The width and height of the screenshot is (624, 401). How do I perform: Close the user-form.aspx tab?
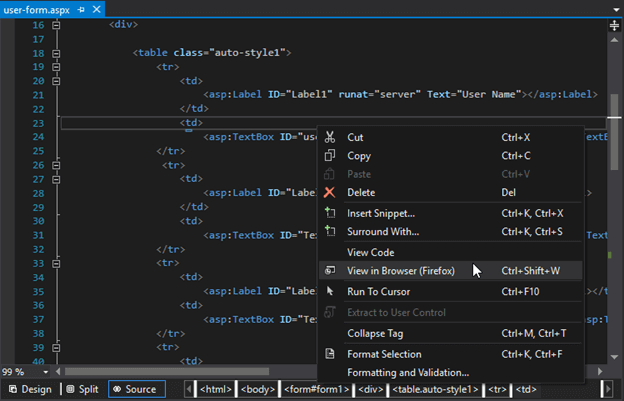tap(96, 8)
